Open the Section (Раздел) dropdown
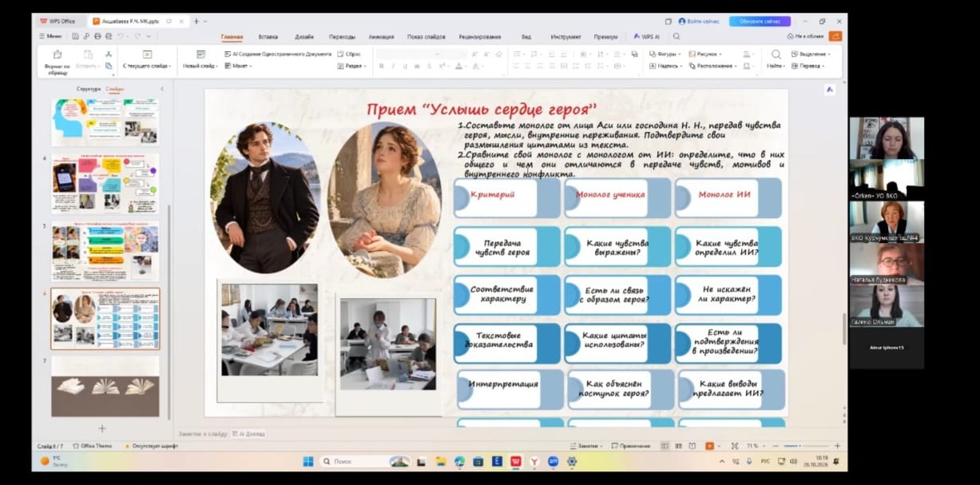This screenshot has width=980, height=485. tap(352, 66)
